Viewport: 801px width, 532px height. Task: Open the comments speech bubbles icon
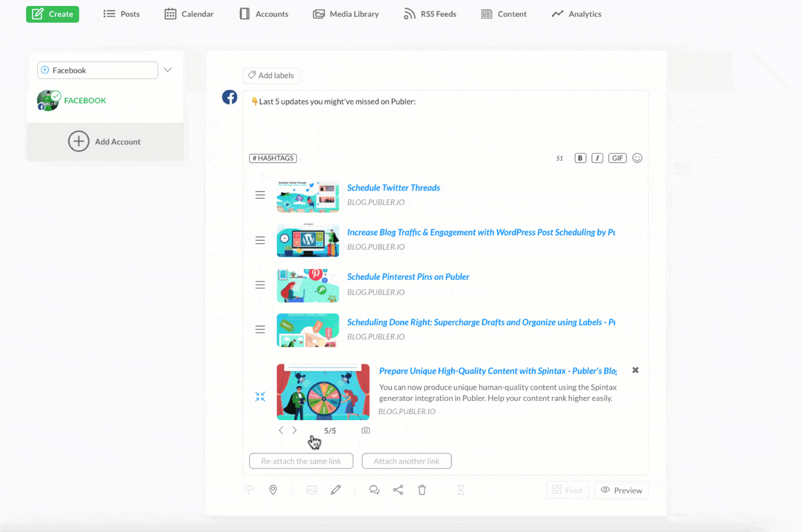click(x=374, y=490)
